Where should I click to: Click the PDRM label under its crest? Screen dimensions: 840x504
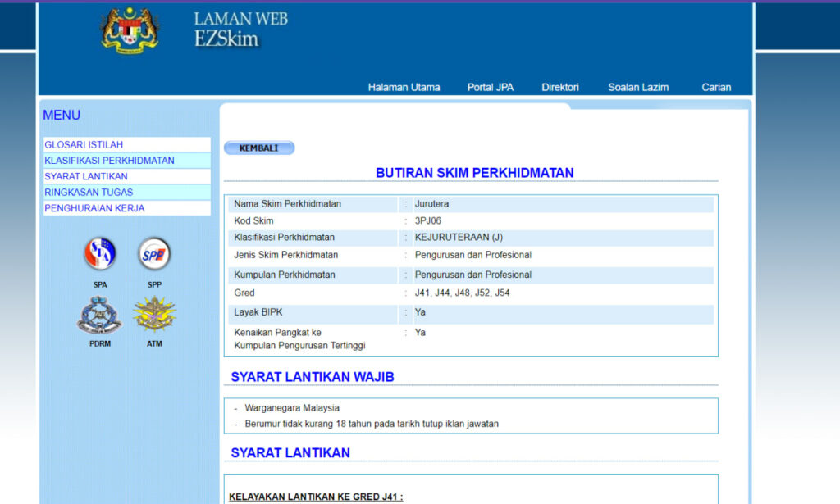pyautogui.click(x=99, y=343)
